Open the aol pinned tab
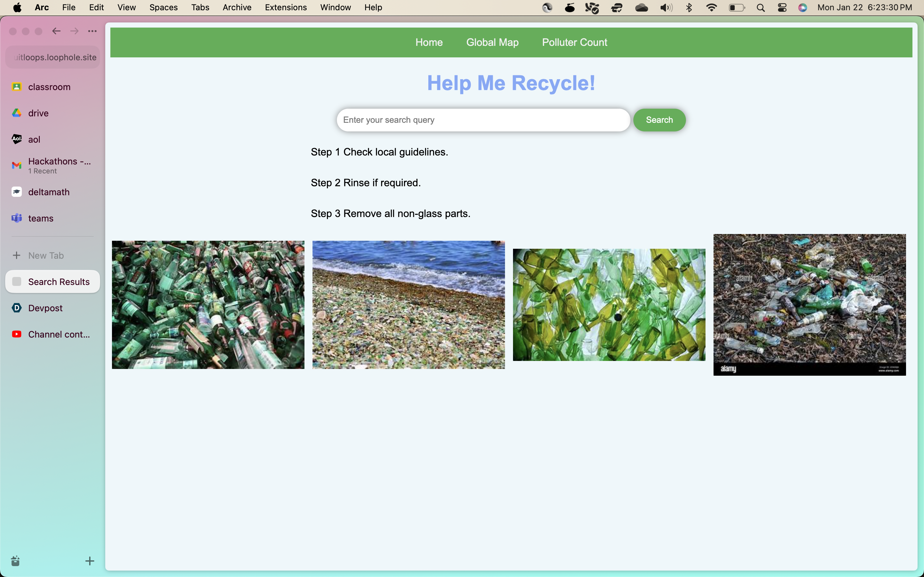 tap(34, 140)
